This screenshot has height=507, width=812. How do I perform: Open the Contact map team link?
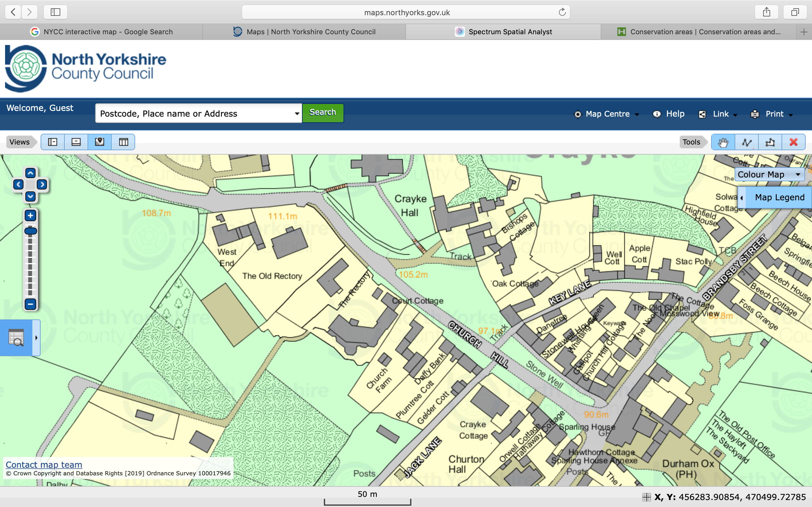tap(44, 465)
